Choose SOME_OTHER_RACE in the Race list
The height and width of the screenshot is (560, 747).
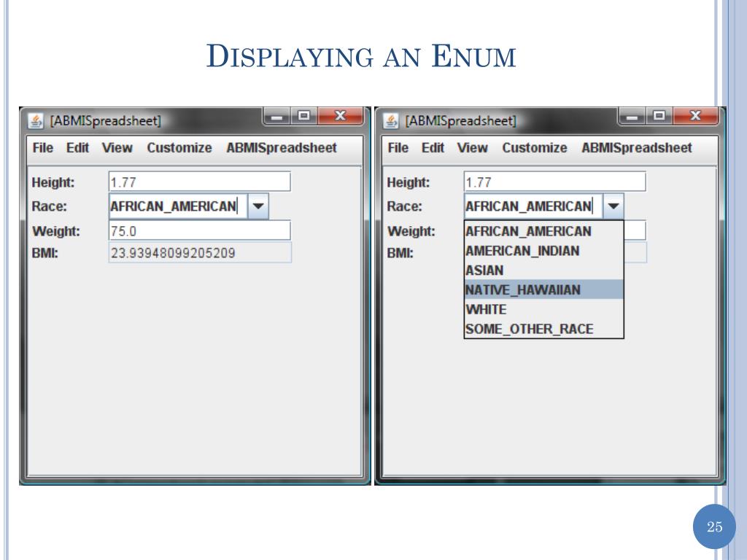click(543, 329)
